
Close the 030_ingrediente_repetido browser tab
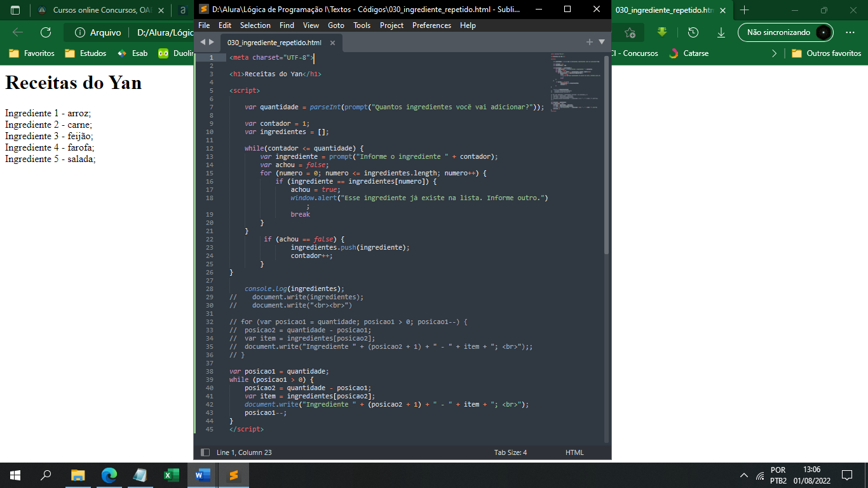pyautogui.click(x=724, y=10)
